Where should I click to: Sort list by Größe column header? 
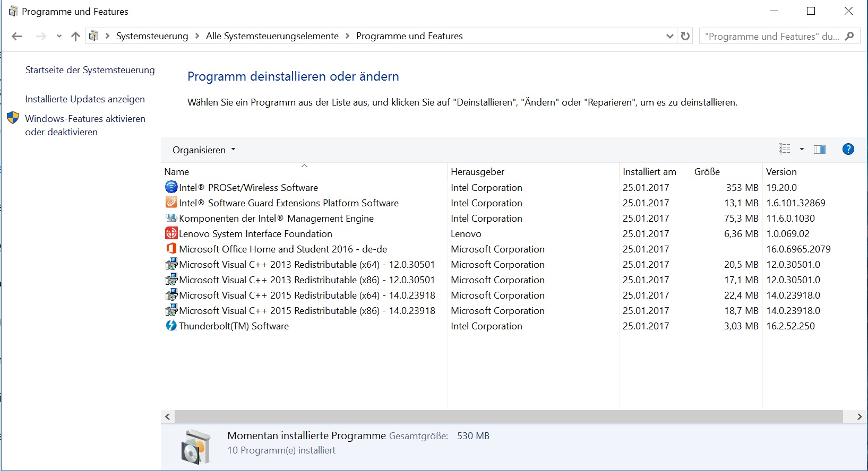click(x=707, y=172)
